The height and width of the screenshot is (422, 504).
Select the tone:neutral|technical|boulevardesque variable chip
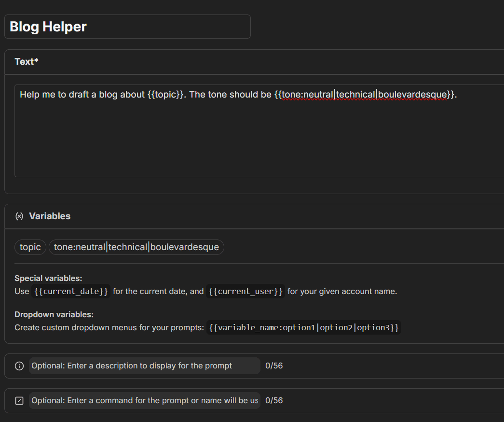136,247
